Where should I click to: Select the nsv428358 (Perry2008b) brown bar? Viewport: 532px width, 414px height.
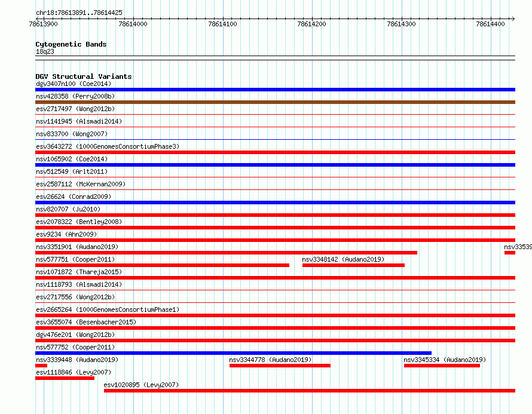click(x=275, y=102)
